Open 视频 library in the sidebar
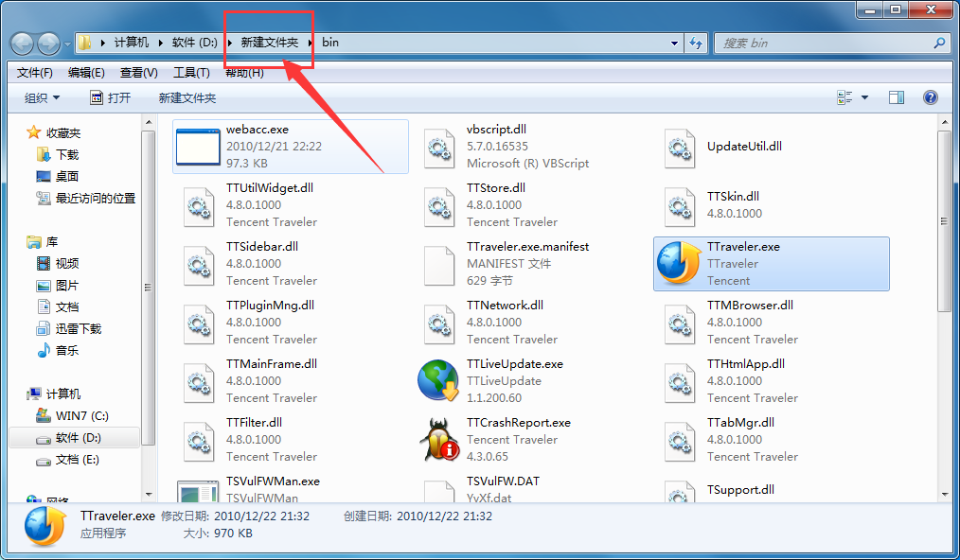960x560 pixels. coord(66,263)
